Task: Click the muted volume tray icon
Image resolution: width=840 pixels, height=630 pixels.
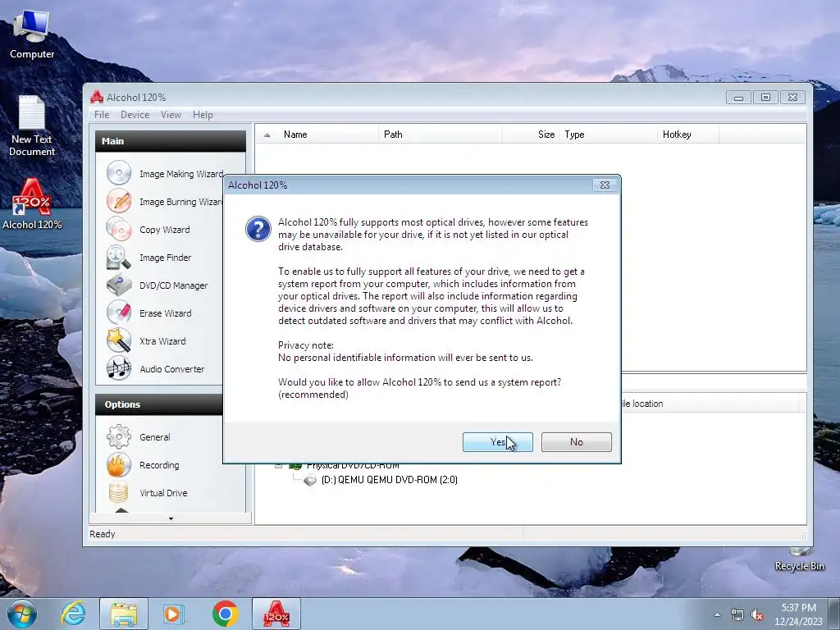Action: [x=757, y=615]
